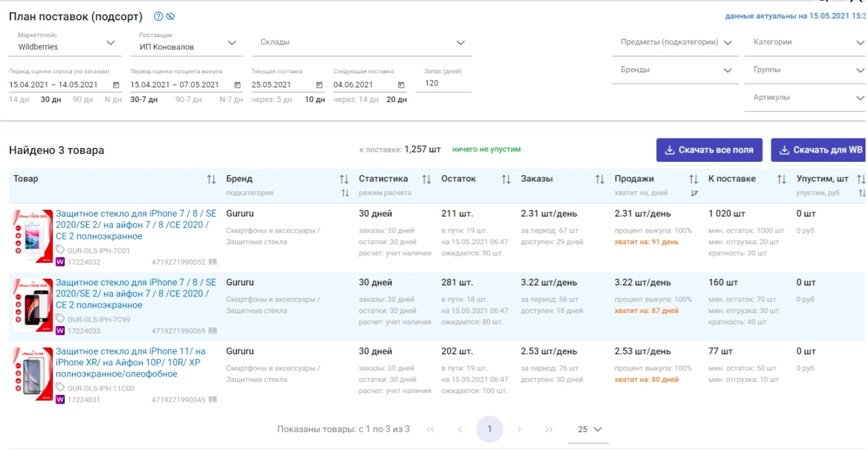Expand the Маркетплейс Wildberries dropdown

110,43
